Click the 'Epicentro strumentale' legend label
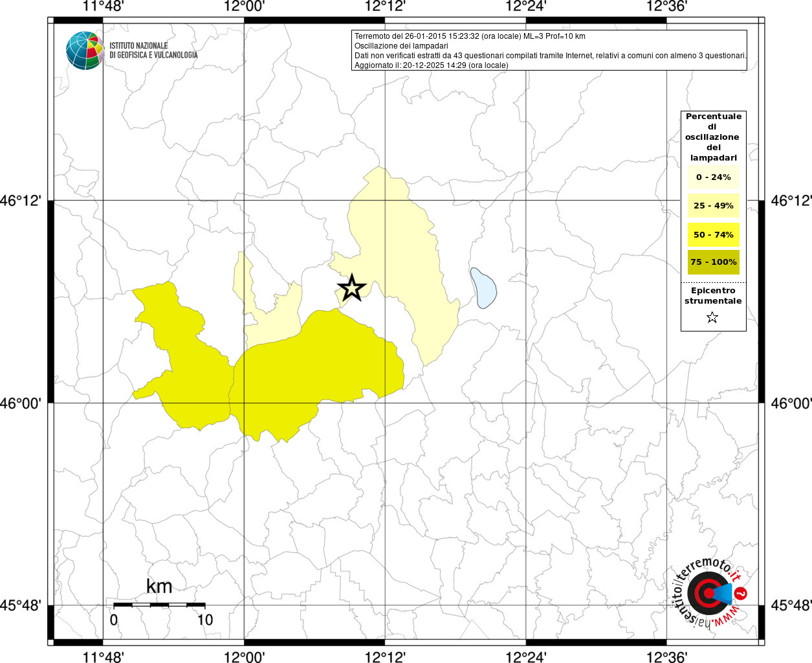This screenshot has height=663, width=812. [x=713, y=296]
